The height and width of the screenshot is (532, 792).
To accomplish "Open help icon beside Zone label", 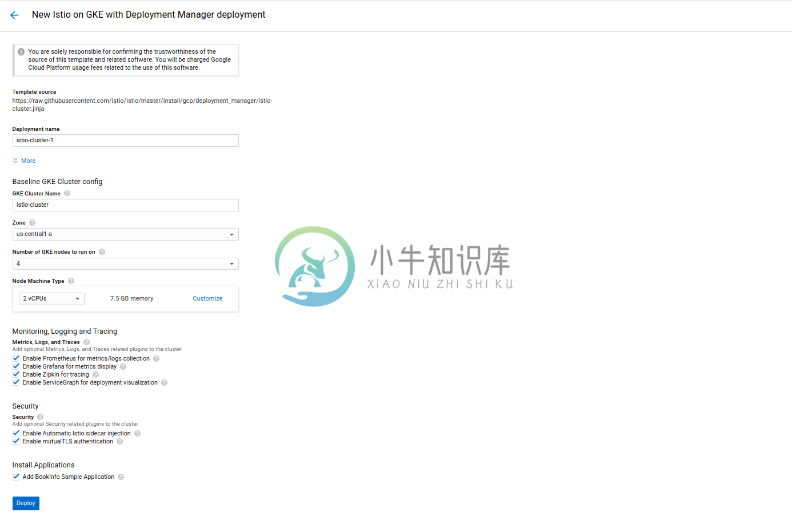I will 32,223.
